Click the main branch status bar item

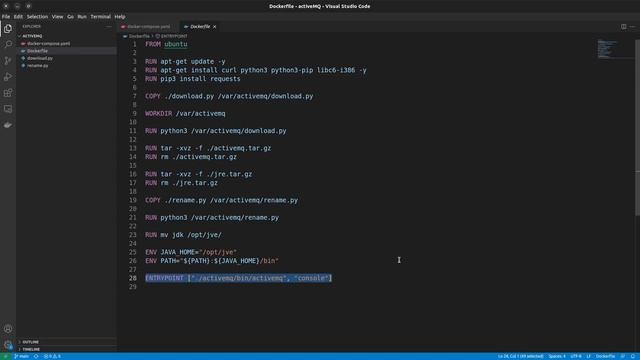[x=22, y=356]
